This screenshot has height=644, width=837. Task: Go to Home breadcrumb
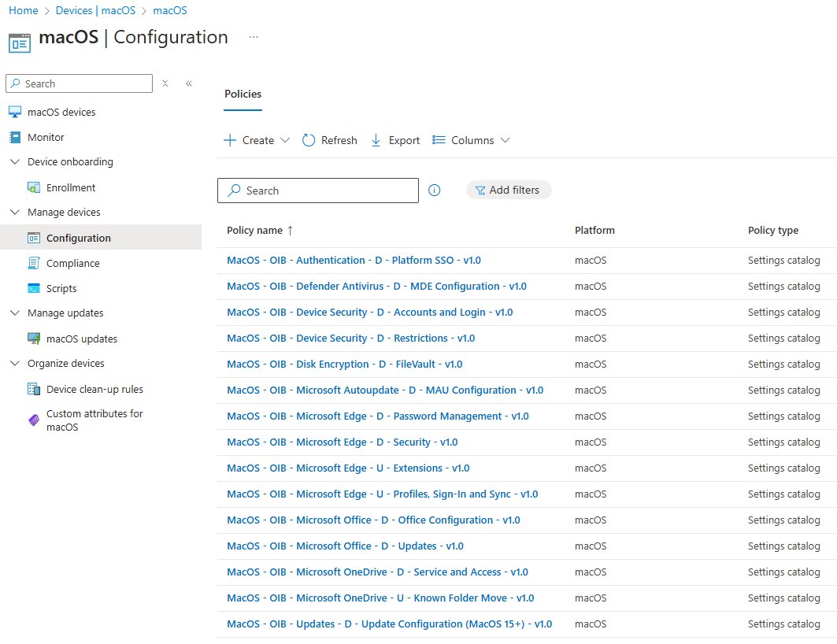(24, 11)
